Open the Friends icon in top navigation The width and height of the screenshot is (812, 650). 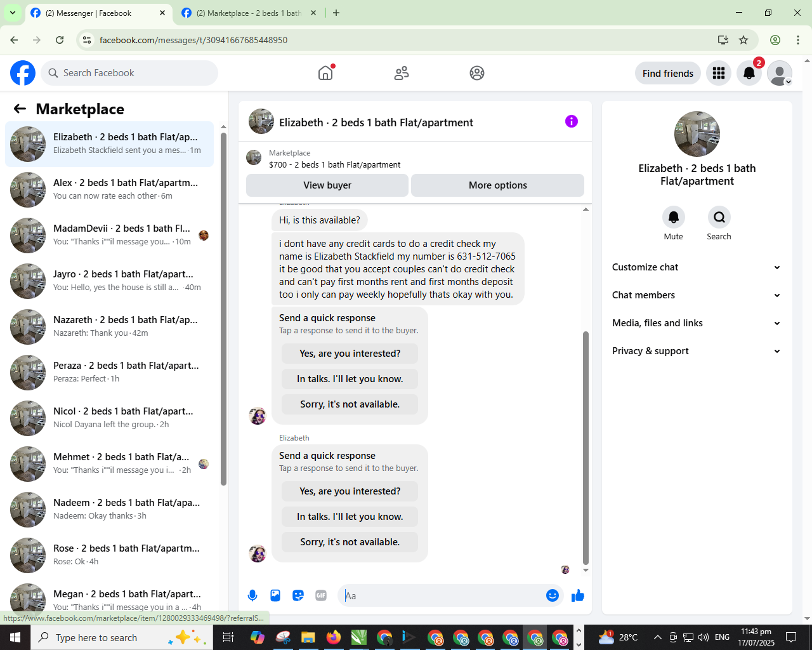point(402,73)
